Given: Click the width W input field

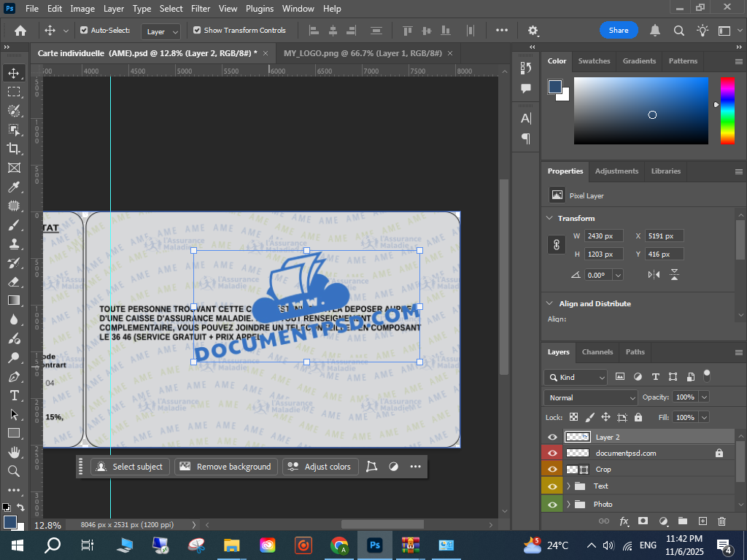Looking at the screenshot, I should point(603,236).
